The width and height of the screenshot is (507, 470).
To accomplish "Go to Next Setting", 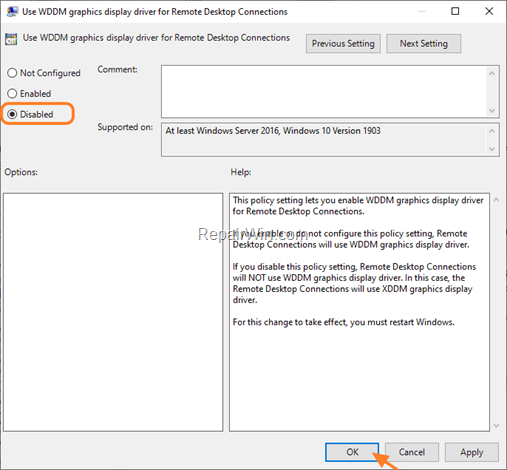I will 423,43.
